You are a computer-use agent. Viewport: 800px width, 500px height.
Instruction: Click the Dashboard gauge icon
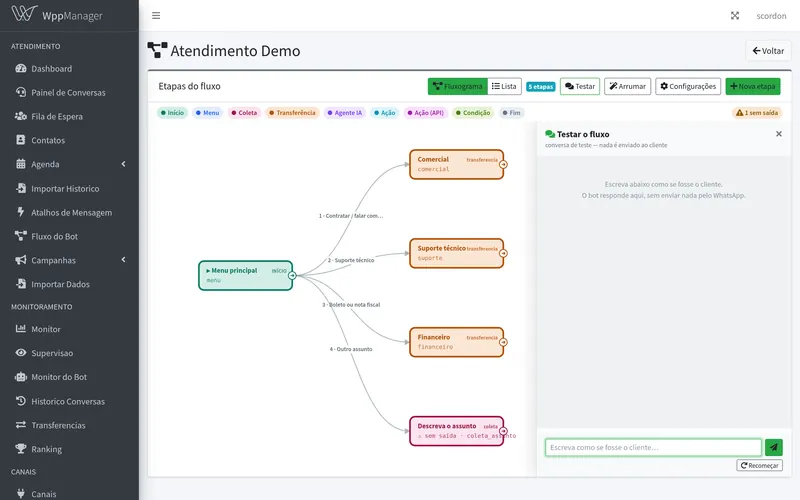click(20, 68)
